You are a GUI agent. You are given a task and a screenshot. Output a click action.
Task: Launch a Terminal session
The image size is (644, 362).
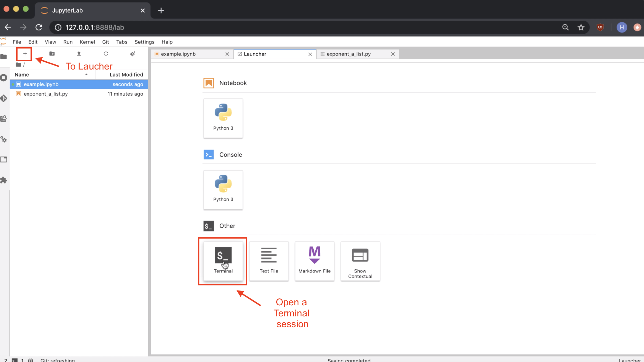[223, 261]
